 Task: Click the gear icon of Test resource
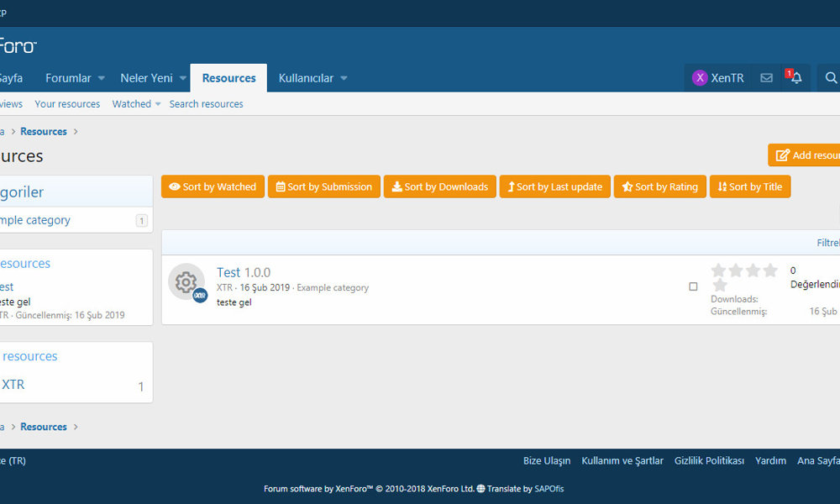click(186, 281)
